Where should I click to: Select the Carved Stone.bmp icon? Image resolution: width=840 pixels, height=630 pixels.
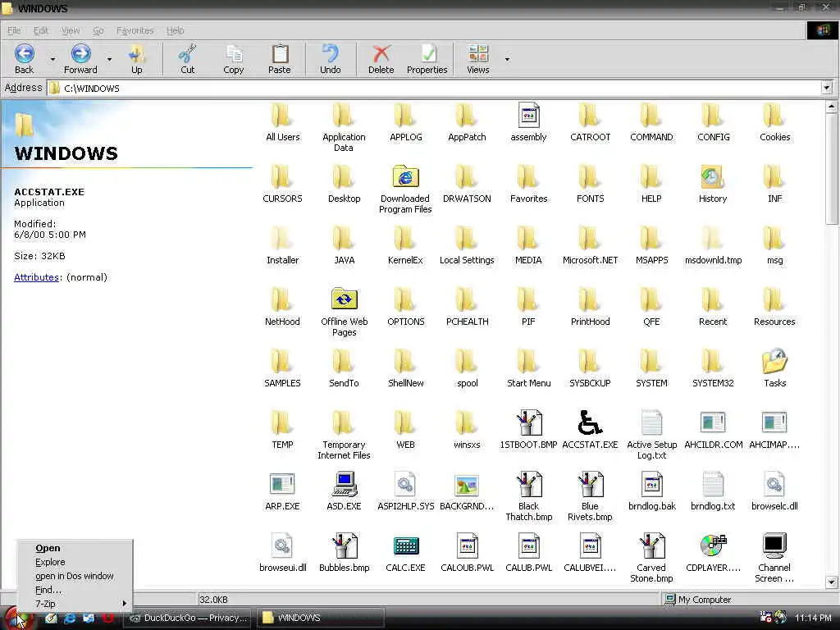(x=651, y=546)
